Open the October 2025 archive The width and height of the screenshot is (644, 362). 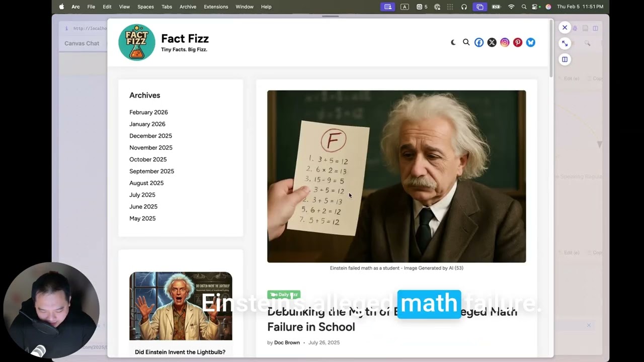pyautogui.click(x=148, y=159)
